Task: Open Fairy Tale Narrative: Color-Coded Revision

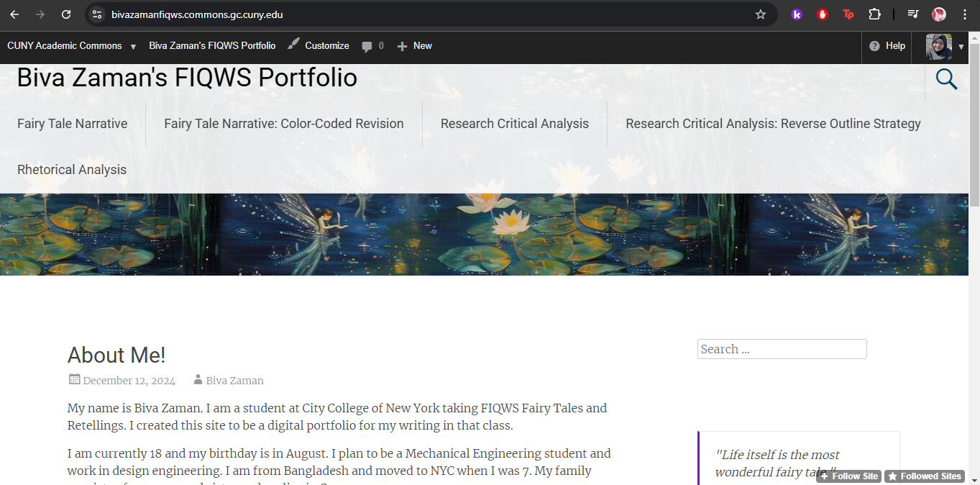Action: [x=284, y=124]
